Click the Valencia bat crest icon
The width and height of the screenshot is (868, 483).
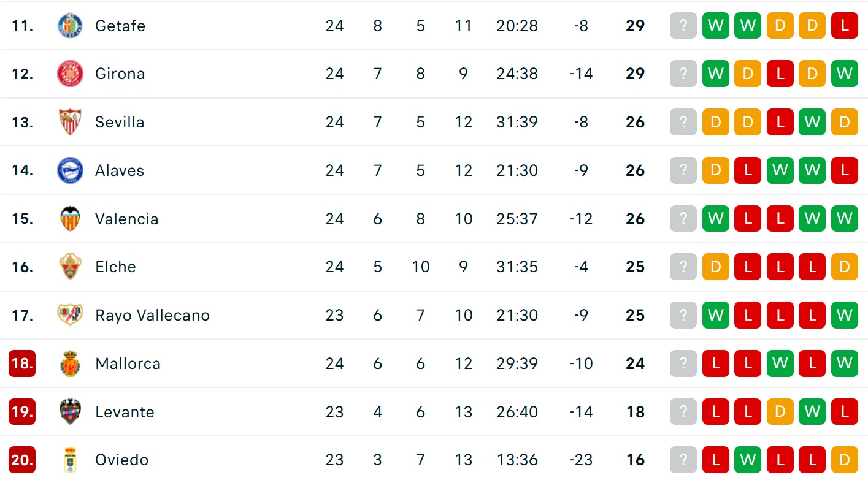[70, 219]
